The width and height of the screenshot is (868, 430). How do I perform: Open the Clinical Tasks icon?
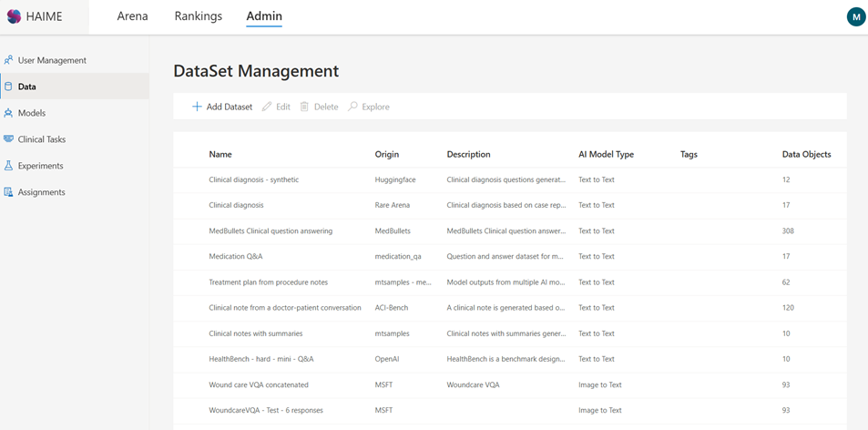point(9,139)
